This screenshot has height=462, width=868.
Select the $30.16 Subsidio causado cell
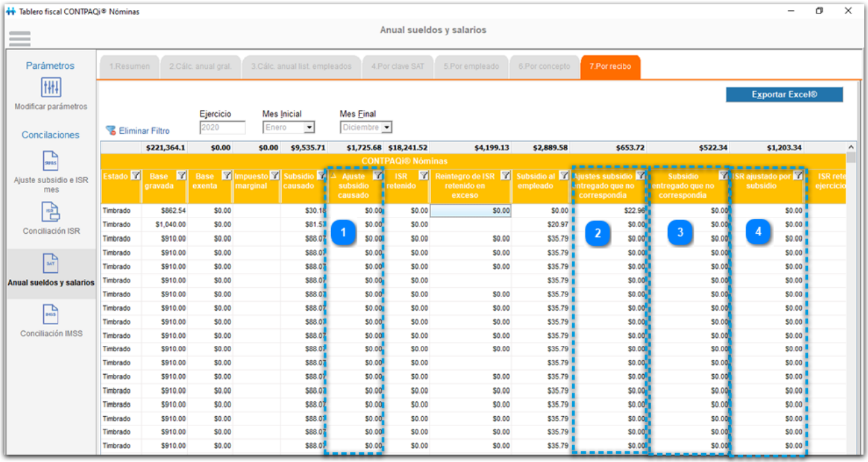point(305,211)
